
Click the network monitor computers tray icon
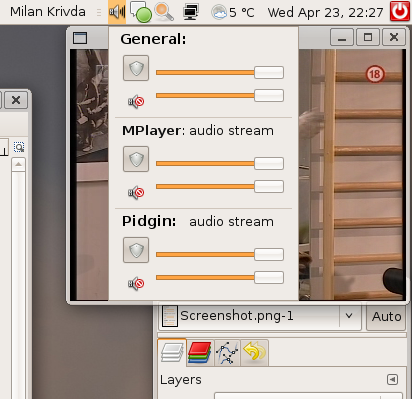pyautogui.click(x=191, y=12)
